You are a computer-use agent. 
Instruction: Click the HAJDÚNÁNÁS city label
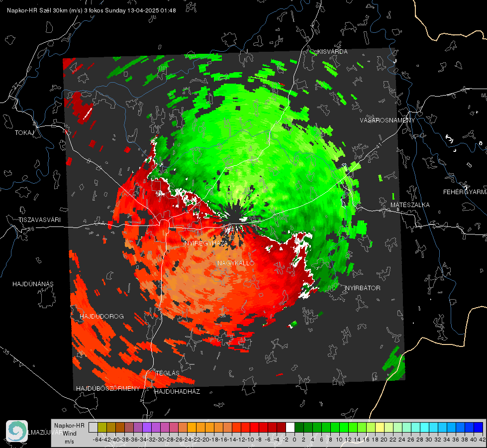click(33, 284)
